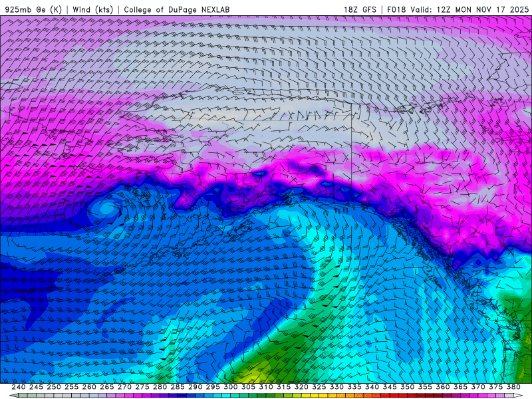Click the 305 value on the color scale
The image size is (532, 399).
click(x=248, y=387)
